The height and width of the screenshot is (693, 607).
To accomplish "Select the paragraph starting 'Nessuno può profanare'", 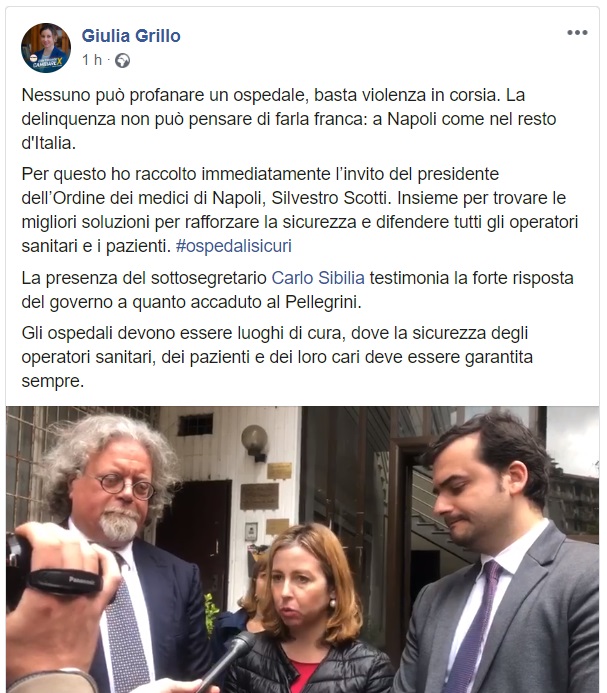I will coord(289,119).
